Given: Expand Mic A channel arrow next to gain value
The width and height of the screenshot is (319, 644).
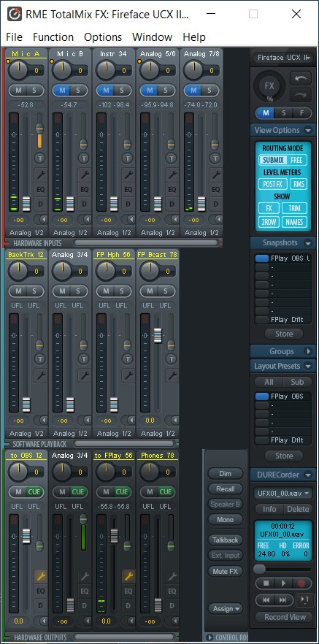Looking at the screenshot, I should 40,219.
